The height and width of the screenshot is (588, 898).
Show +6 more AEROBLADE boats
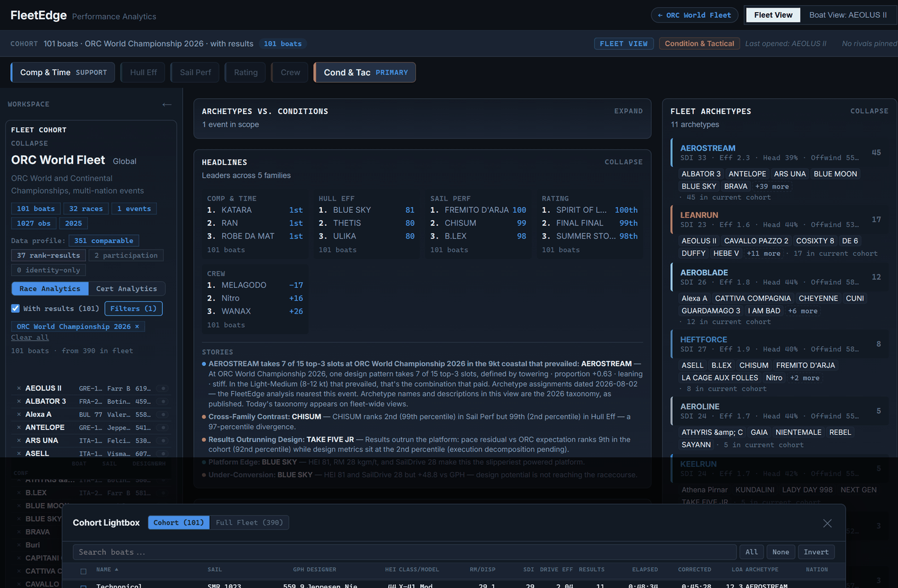[803, 311]
